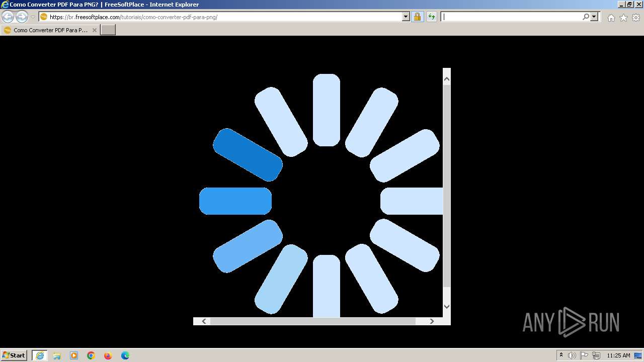Click the Internet Explorer logo in the title bar

5,5
